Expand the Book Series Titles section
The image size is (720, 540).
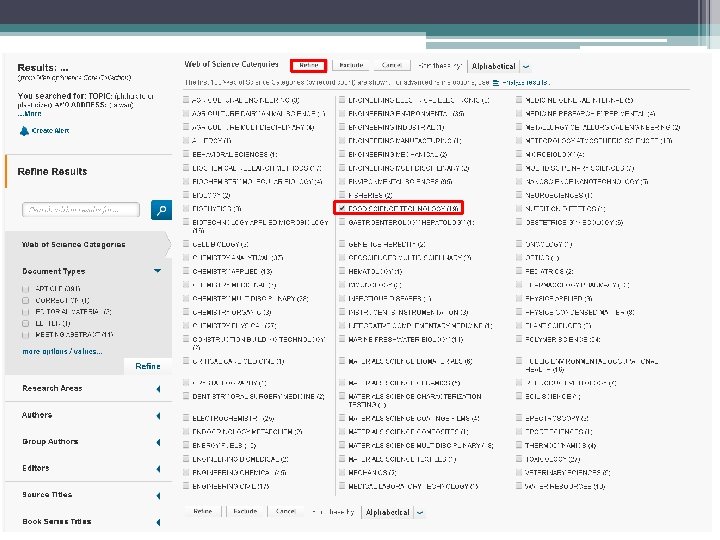point(158,522)
